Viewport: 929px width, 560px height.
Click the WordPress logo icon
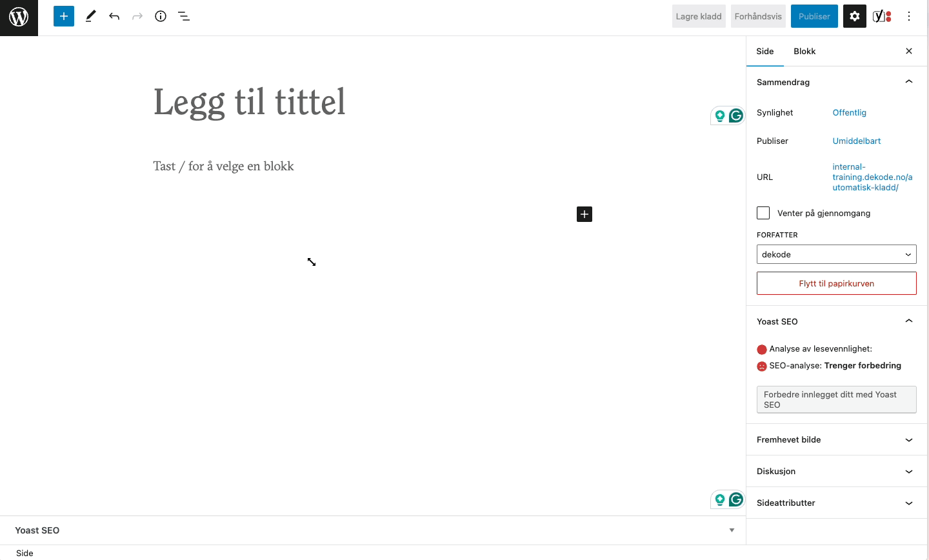(x=19, y=17)
